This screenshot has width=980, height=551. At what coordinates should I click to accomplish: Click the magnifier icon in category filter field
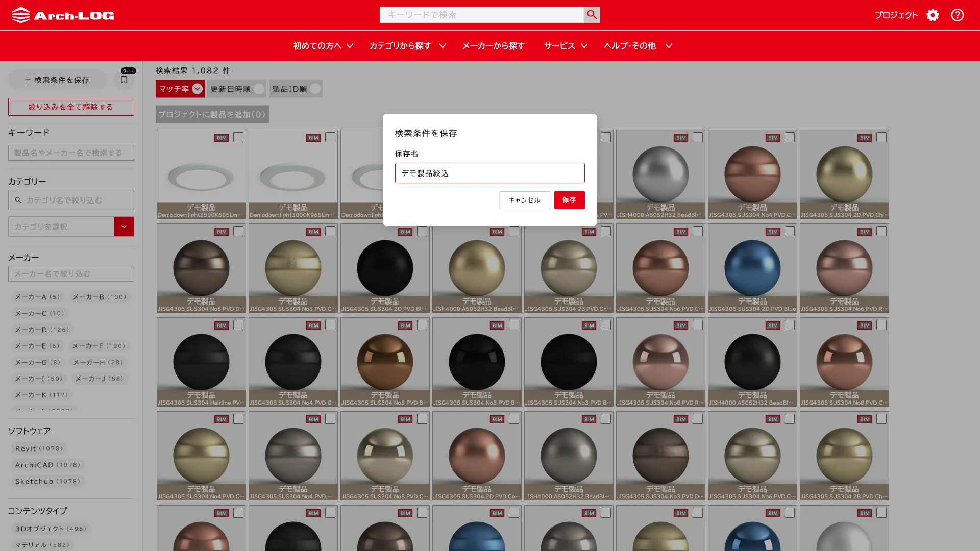(x=18, y=200)
